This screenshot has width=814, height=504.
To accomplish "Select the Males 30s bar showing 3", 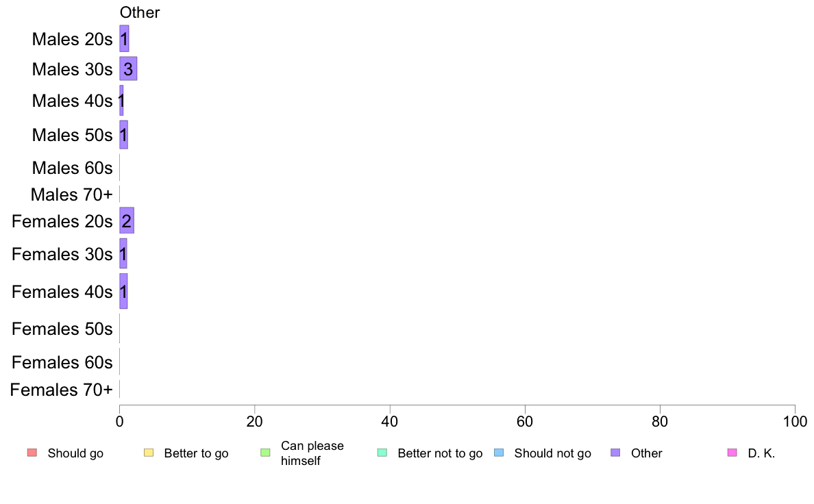I will (128, 68).
